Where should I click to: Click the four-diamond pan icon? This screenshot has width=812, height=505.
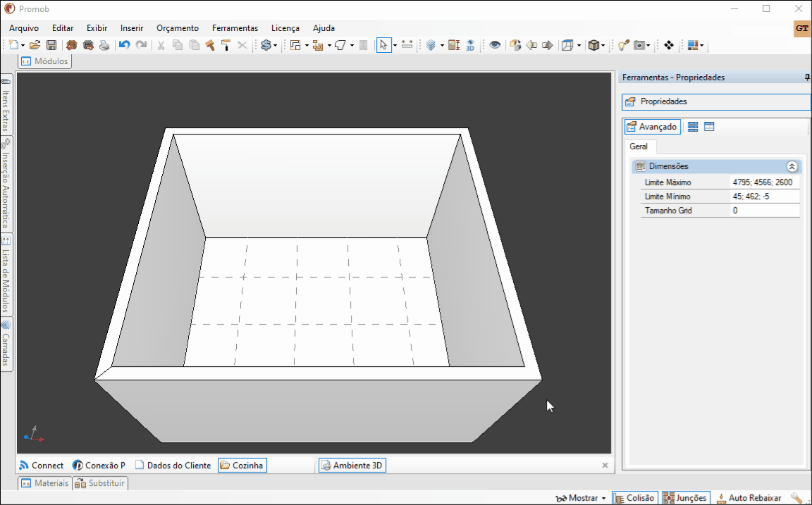tap(668, 46)
